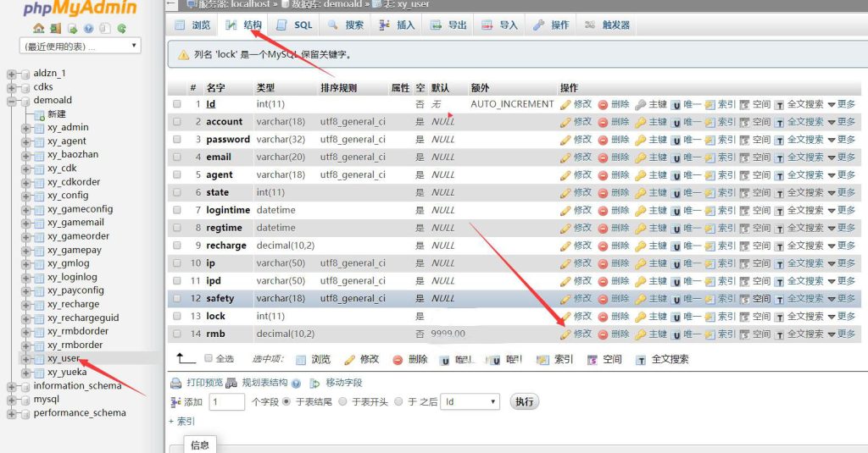868x453 pixels.
Task: Click the primary key icon for password row
Action: pyautogui.click(x=641, y=140)
